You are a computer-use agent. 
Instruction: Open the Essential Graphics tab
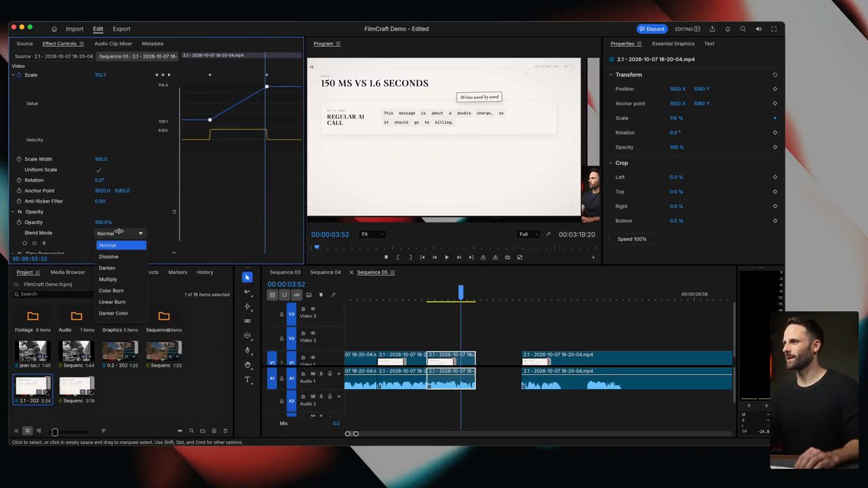click(673, 43)
